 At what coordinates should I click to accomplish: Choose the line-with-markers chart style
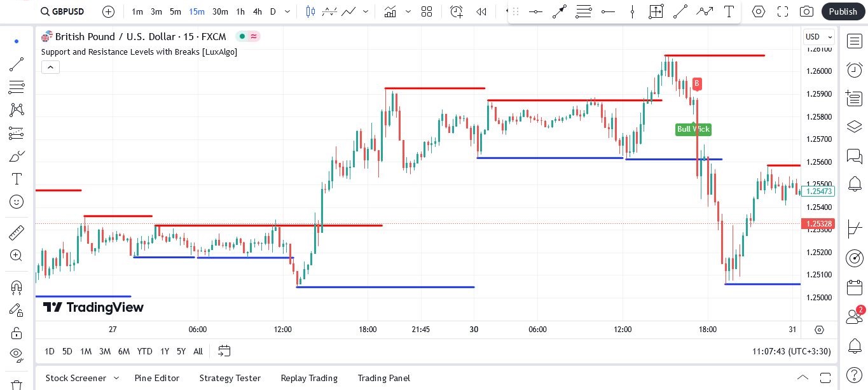(329, 11)
